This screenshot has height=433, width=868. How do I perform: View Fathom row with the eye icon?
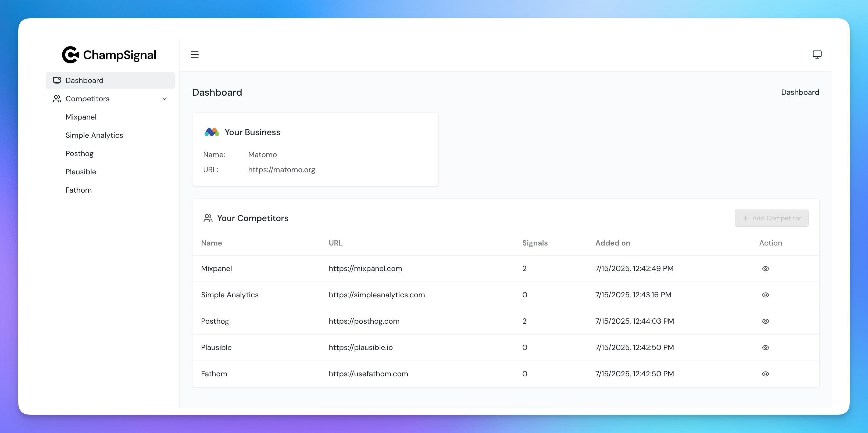[x=765, y=374]
